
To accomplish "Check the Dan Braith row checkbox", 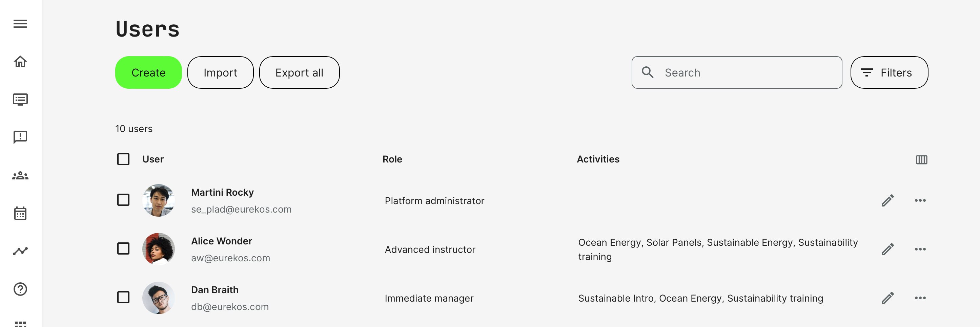I will (x=123, y=297).
